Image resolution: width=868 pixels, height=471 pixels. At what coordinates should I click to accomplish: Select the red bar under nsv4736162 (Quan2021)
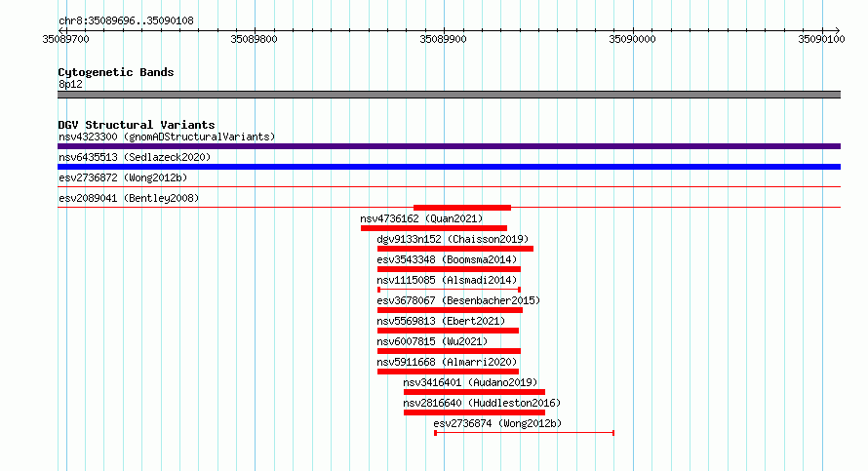[x=433, y=228]
